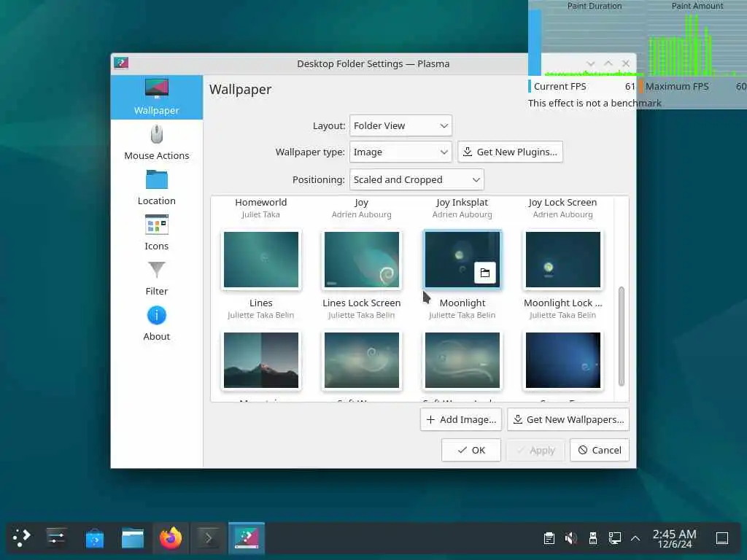Show the About page
Image resolution: width=747 pixels, height=560 pixels.
click(x=156, y=324)
